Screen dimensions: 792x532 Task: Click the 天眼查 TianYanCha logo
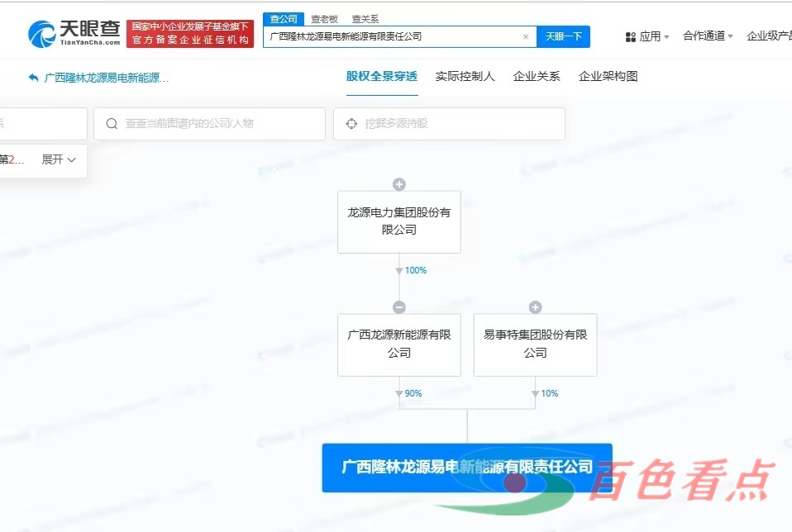coord(74,34)
